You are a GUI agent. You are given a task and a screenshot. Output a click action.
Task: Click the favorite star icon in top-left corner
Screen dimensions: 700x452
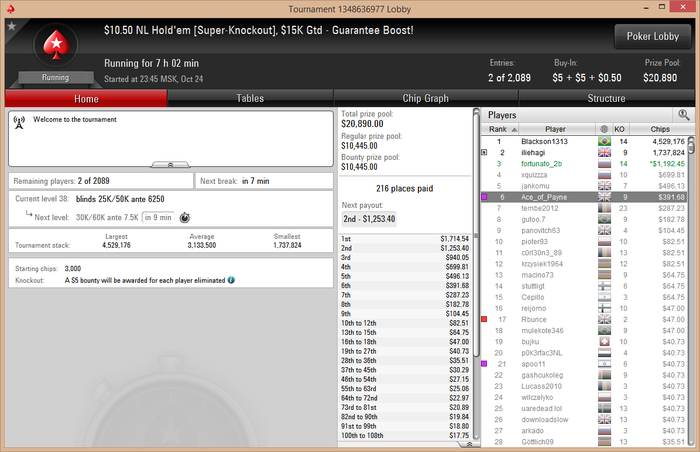pyautogui.click(x=12, y=26)
